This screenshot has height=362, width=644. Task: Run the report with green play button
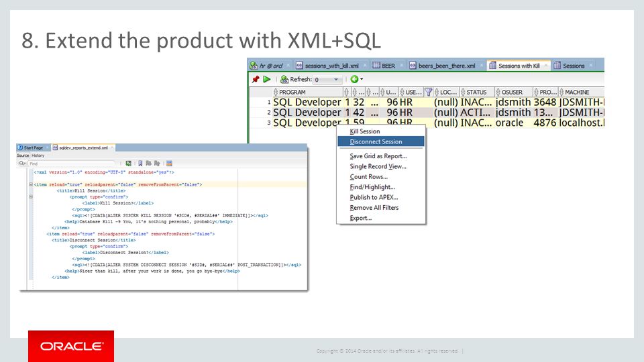(x=267, y=79)
